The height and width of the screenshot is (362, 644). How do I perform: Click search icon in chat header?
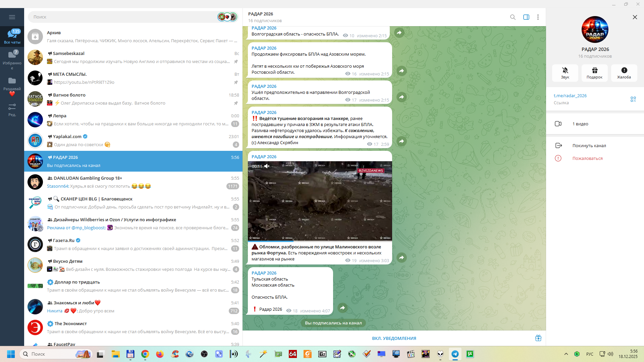(513, 17)
